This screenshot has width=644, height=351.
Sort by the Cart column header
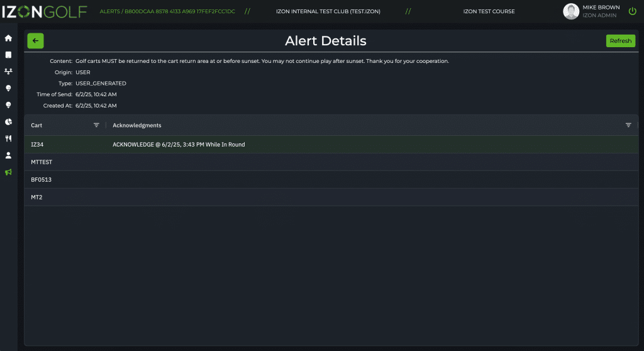36,125
